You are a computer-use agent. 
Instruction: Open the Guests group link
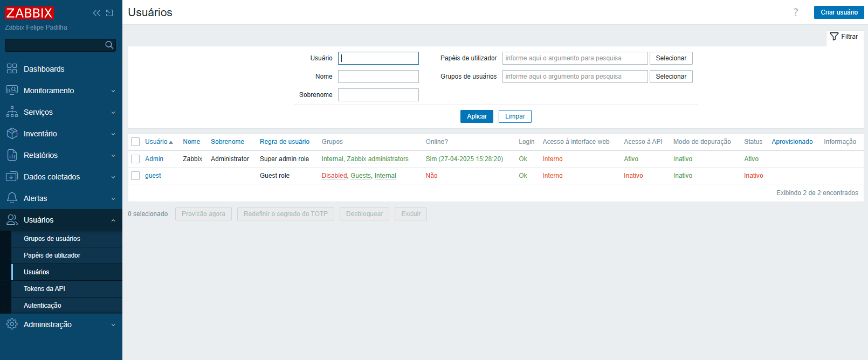tap(361, 176)
